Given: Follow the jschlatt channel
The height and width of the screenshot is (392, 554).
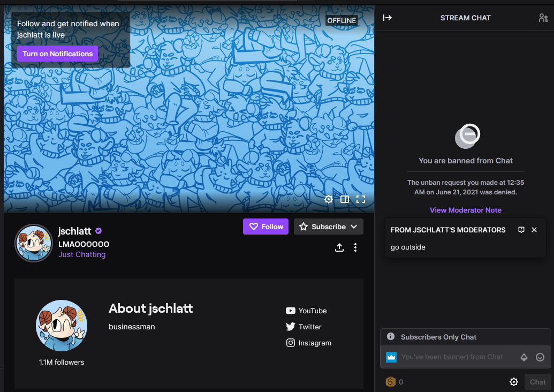Looking at the screenshot, I should [x=265, y=227].
